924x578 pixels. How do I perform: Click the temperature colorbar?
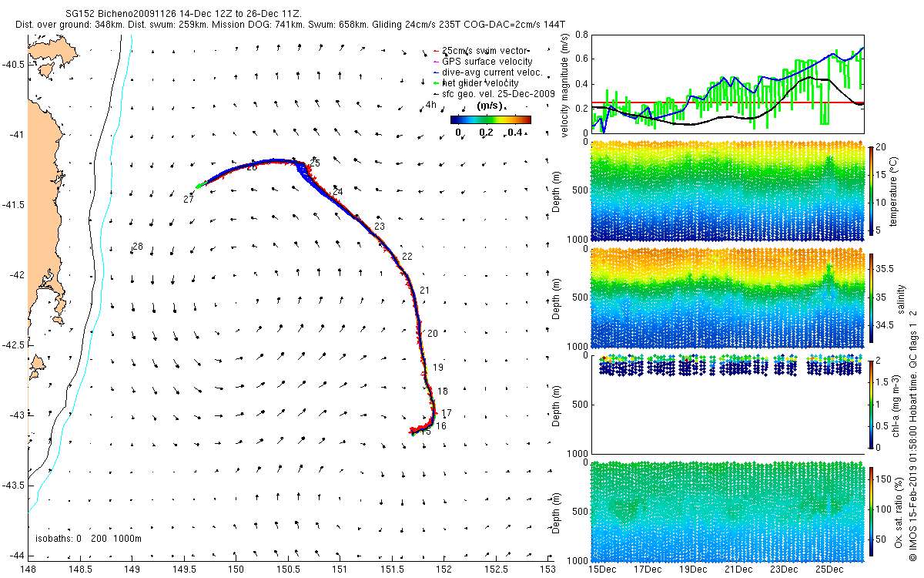(871, 189)
